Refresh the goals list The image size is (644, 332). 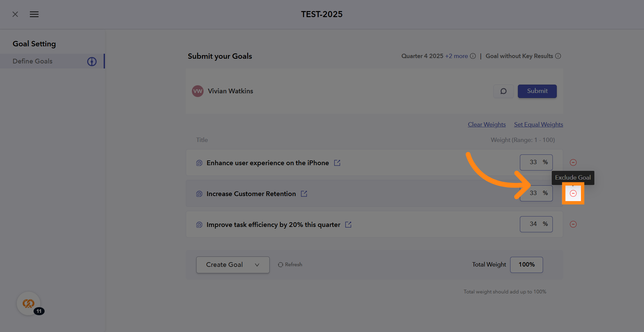coord(290,265)
